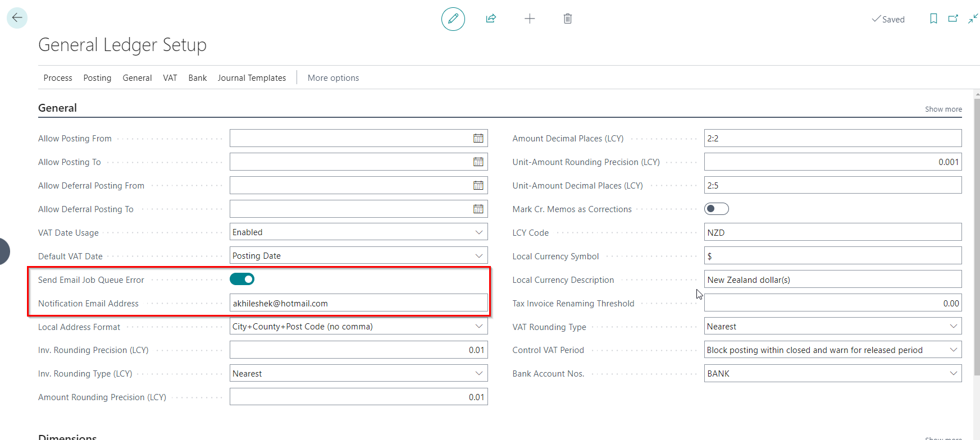Enable Mark Cr. Memos as Corrections
This screenshot has height=440, width=980.
coord(716,209)
